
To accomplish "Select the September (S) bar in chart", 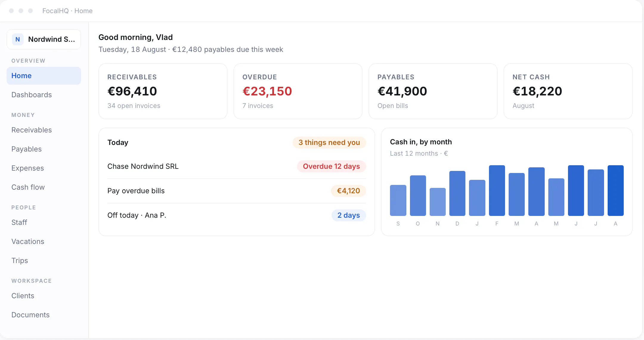I will 398,200.
